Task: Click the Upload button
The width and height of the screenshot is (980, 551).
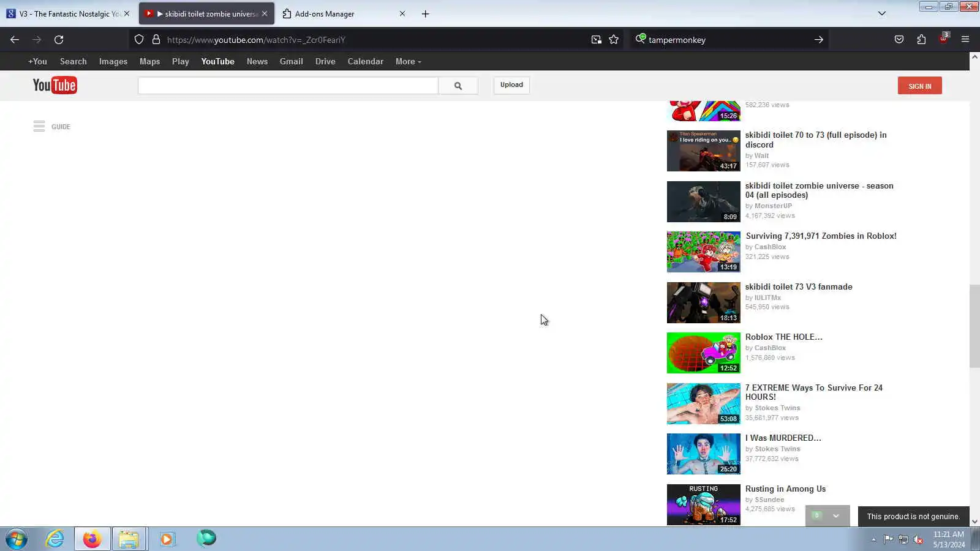Action: (x=511, y=85)
